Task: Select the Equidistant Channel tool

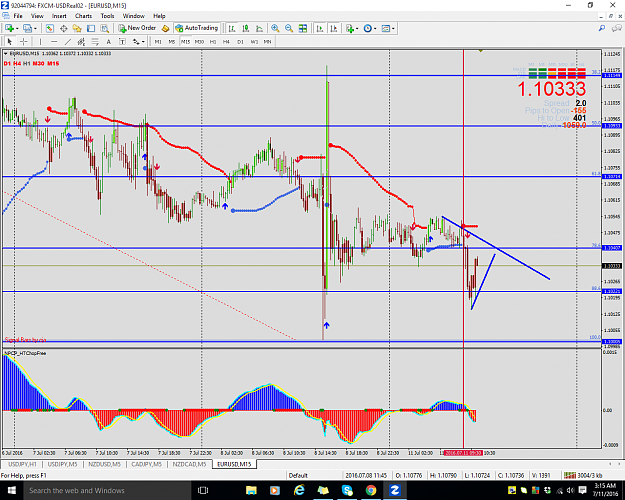Action: (x=81, y=41)
